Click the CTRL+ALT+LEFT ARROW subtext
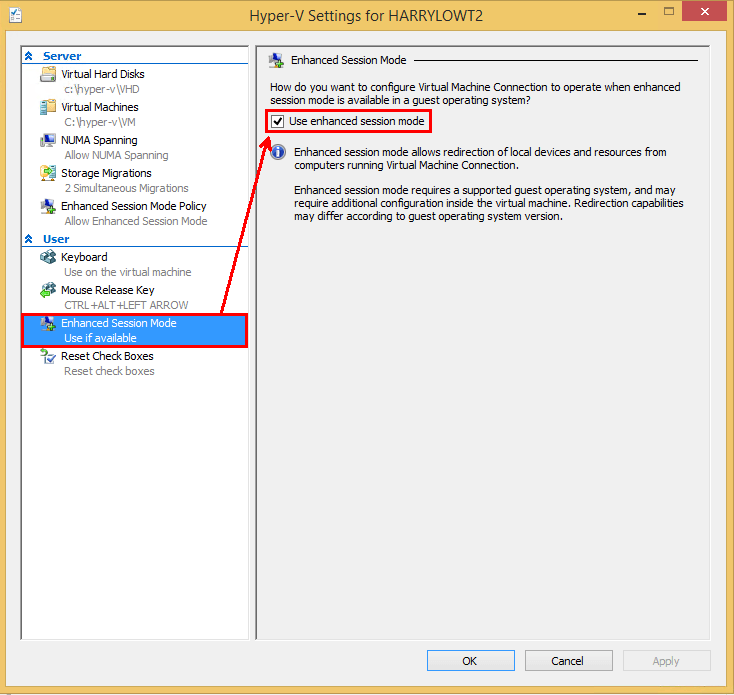The image size is (734, 695). click(x=126, y=305)
